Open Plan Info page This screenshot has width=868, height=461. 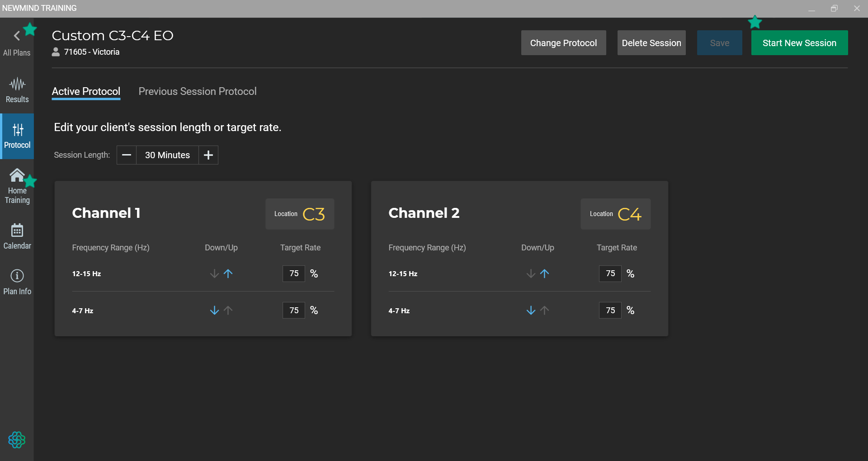coord(17,282)
